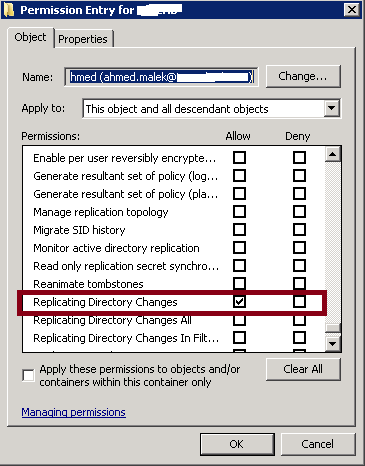This screenshot has height=466, width=365.
Task: Select Replicating Directory Changes All text
Action: (112, 320)
